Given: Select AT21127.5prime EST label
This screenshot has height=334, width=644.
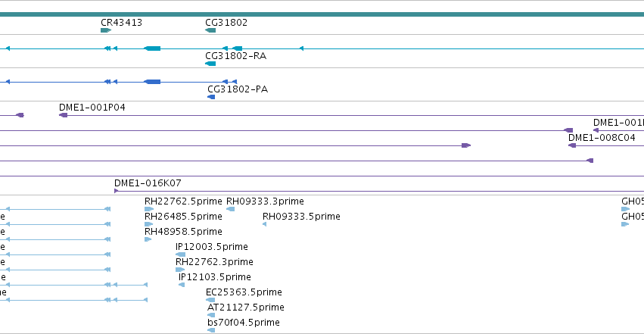Looking at the screenshot, I should 246,307.
